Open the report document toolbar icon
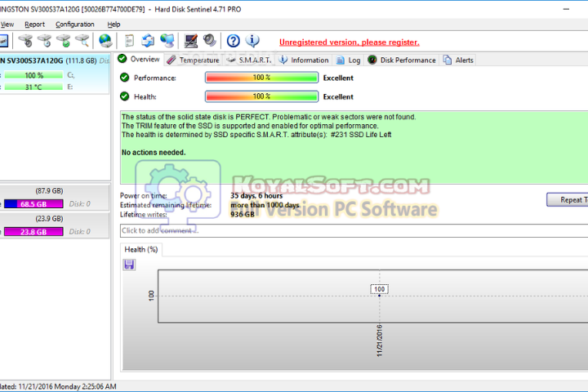The width and height of the screenshot is (588, 392). (x=129, y=41)
